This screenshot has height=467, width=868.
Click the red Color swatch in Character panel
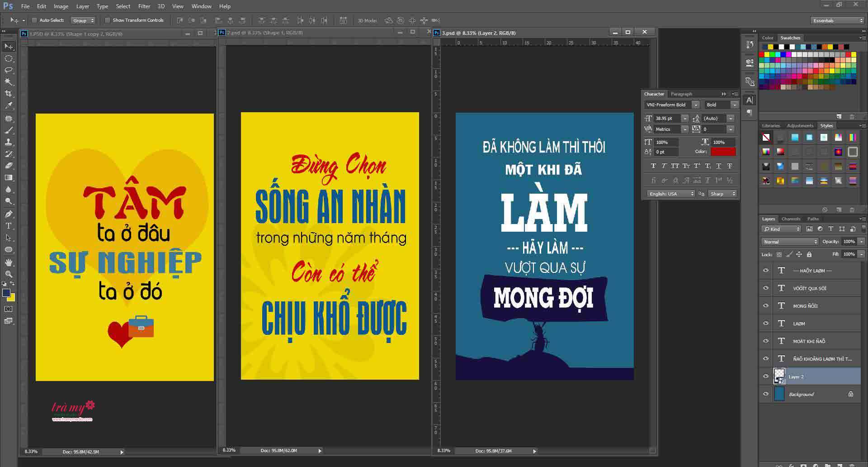click(723, 152)
